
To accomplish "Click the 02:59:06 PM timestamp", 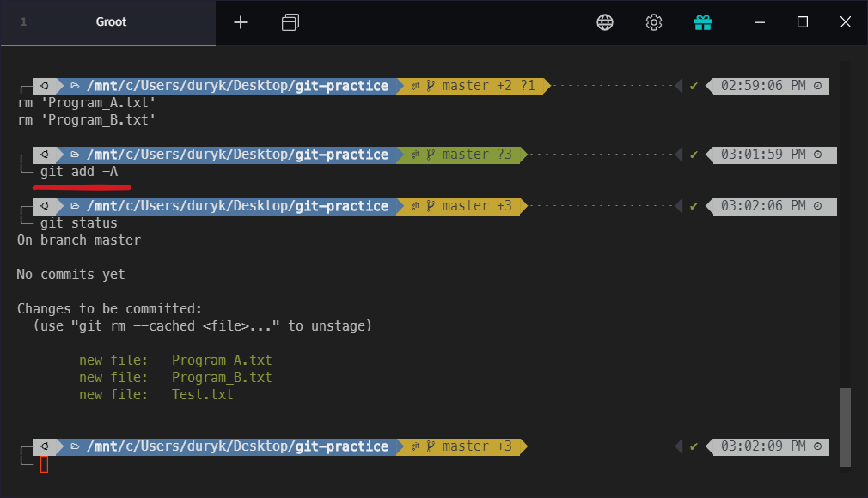I will (x=763, y=86).
